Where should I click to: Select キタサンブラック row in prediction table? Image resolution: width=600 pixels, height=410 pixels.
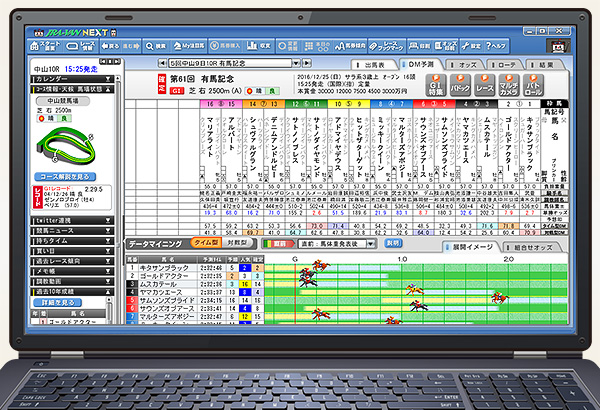pos(155,271)
